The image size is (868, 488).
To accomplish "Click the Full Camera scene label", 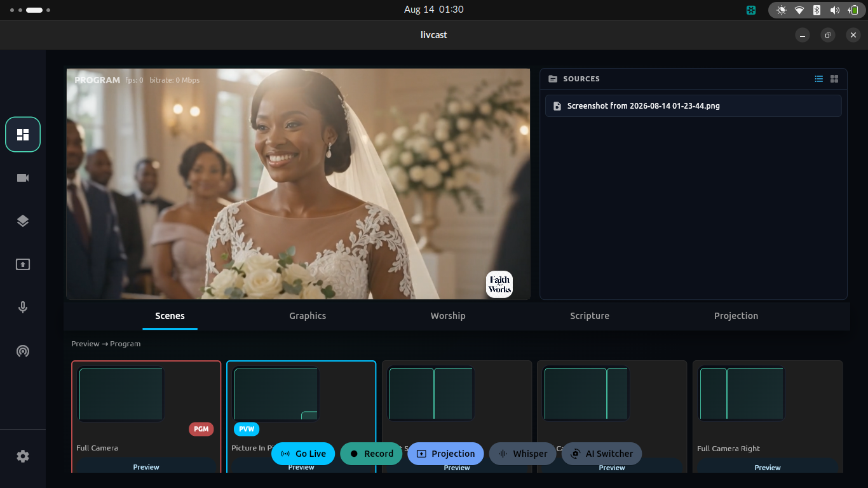I will [97, 448].
